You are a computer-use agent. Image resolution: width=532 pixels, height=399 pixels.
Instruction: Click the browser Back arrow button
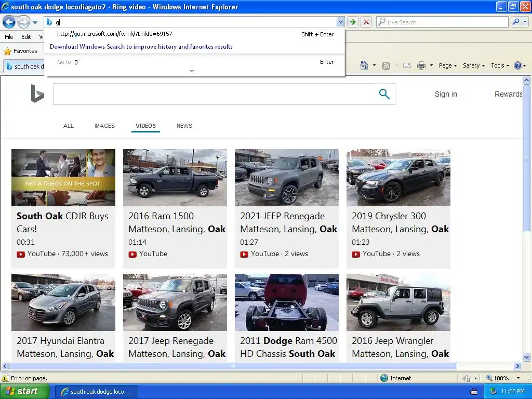[x=9, y=22]
